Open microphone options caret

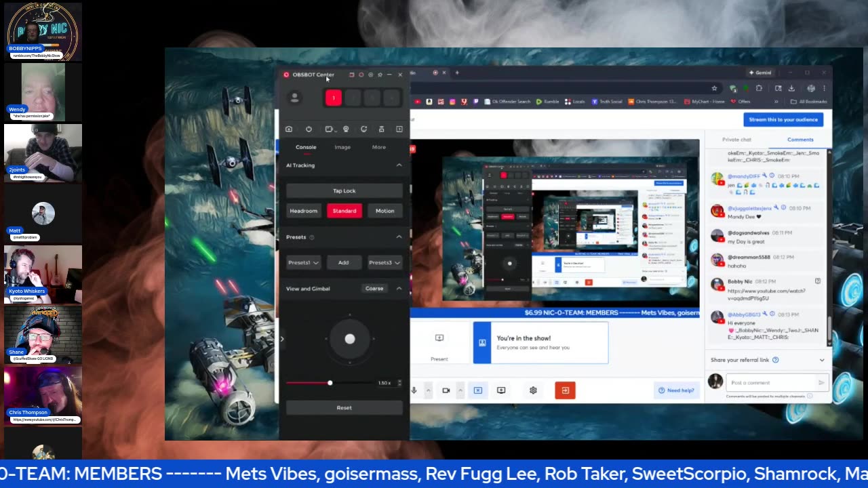428,390
